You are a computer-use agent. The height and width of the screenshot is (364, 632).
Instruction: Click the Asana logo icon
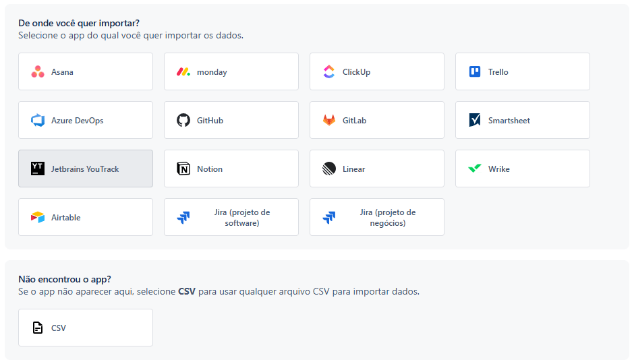38,72
